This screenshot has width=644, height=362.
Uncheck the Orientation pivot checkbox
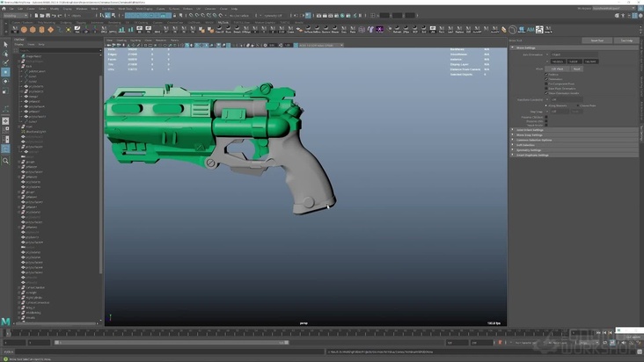(x=546, y=79)
